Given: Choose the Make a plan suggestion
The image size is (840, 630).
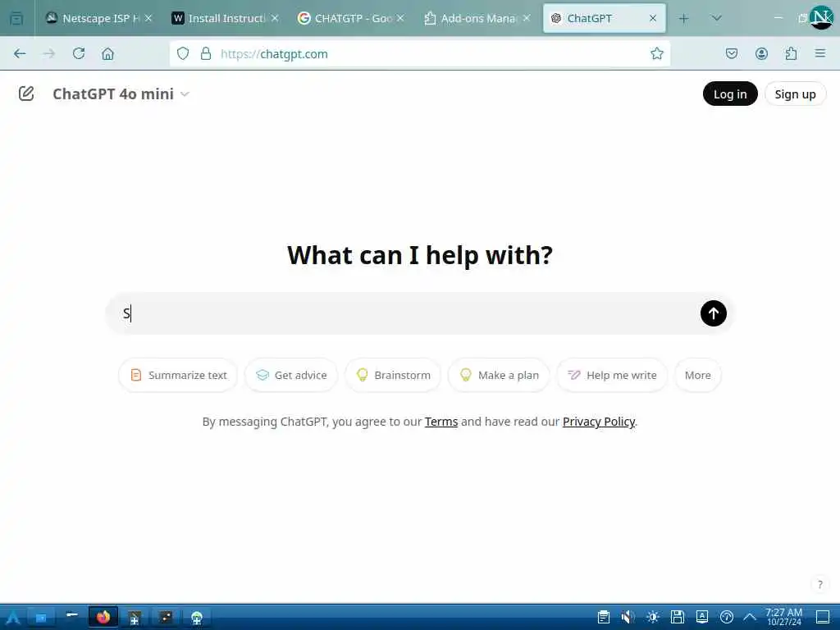Looking at the screenshot, I should point(499,375).
